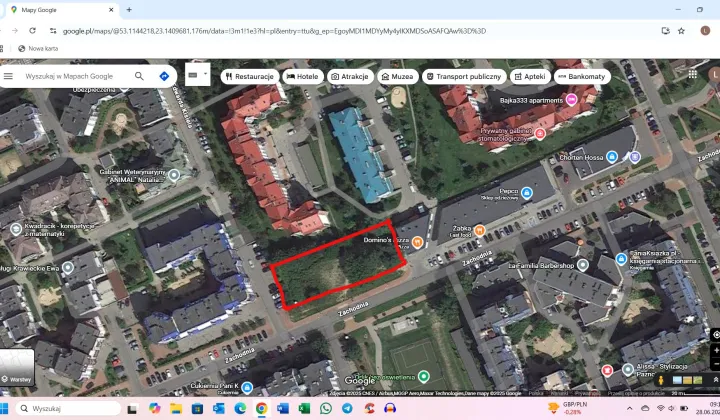This screenshot has height=420, width=720.
Task: Click the Domino's Pizza restaurant pin
Action: tap(417, 242)
